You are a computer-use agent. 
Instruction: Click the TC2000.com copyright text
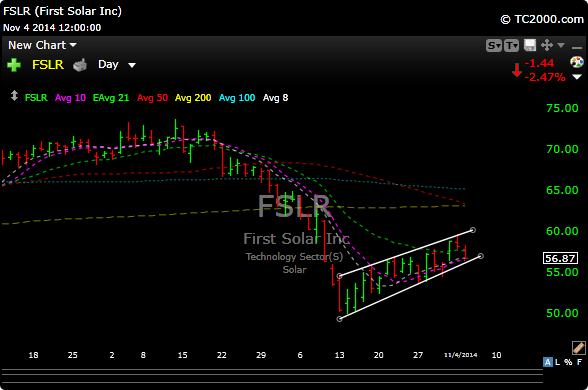pyautogui.click(x=542, y=19)
